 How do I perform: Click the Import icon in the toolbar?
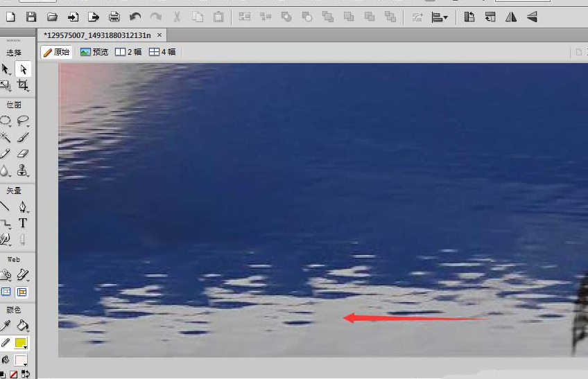pos(73,17)
